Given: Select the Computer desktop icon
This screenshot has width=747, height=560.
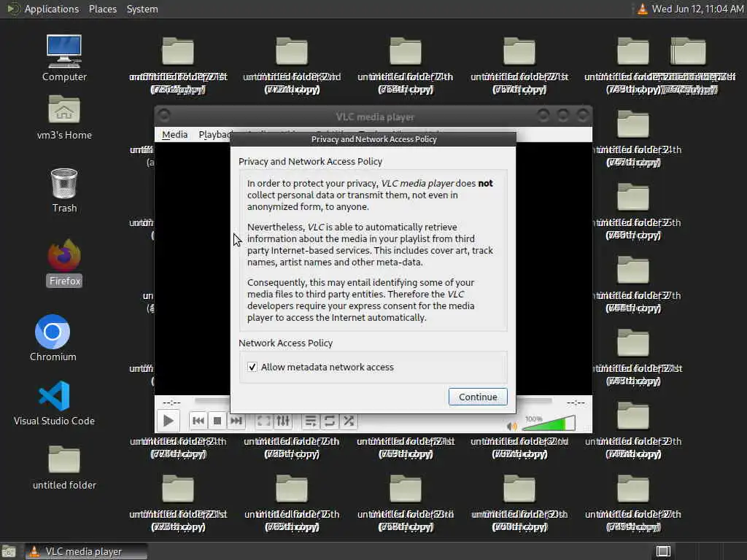Looking at the screenshot, I should (x=64, y=58).
